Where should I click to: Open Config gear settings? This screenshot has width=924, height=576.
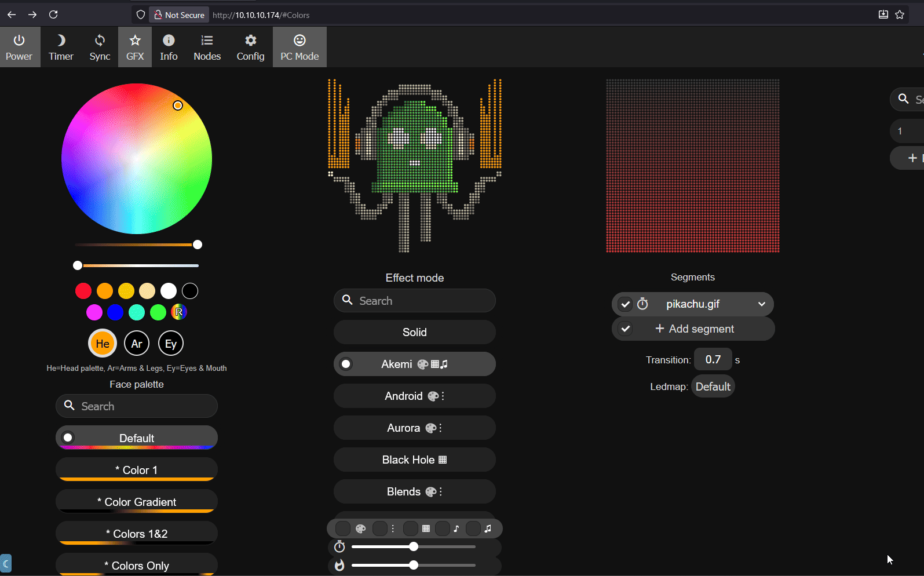(250, 47)
